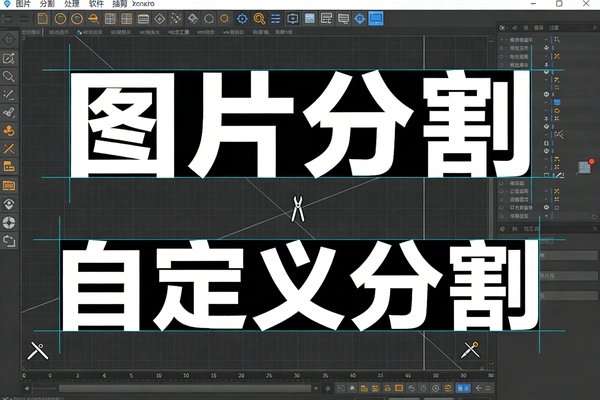Click the blue gear icon in top toolbar

pos(242,18)
